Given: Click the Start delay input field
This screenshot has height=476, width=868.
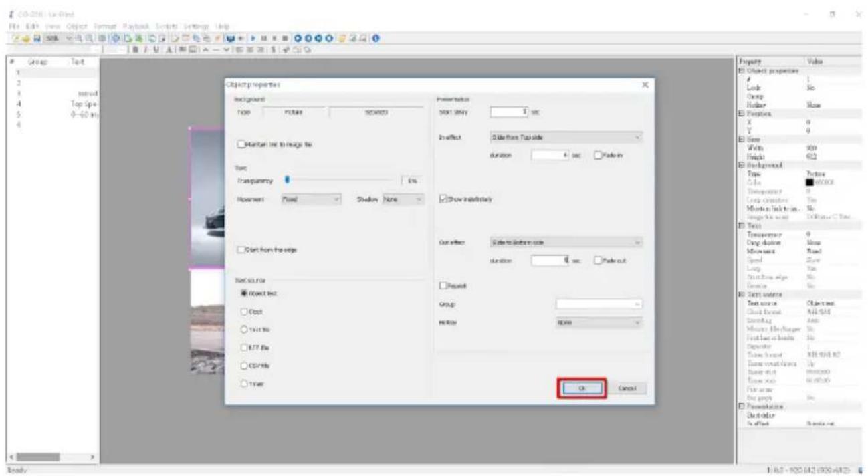Looking at the screenshot, I should (510, 112).
